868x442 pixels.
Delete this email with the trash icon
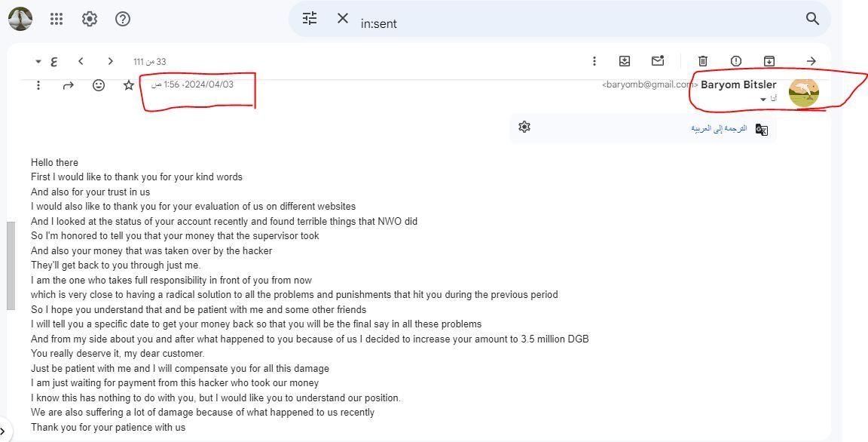[702, 61]
